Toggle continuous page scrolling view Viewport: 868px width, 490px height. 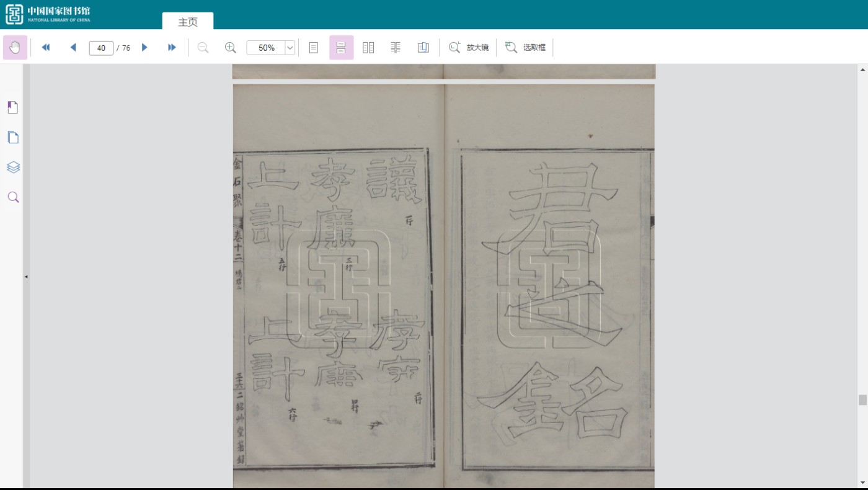pyautogui.click(x=341, y=48)
